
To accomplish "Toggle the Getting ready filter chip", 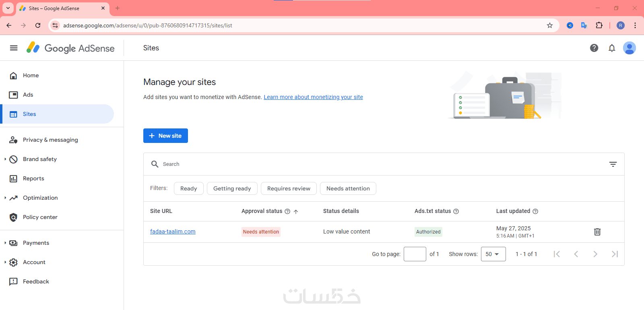I will [x=232, y=188].
